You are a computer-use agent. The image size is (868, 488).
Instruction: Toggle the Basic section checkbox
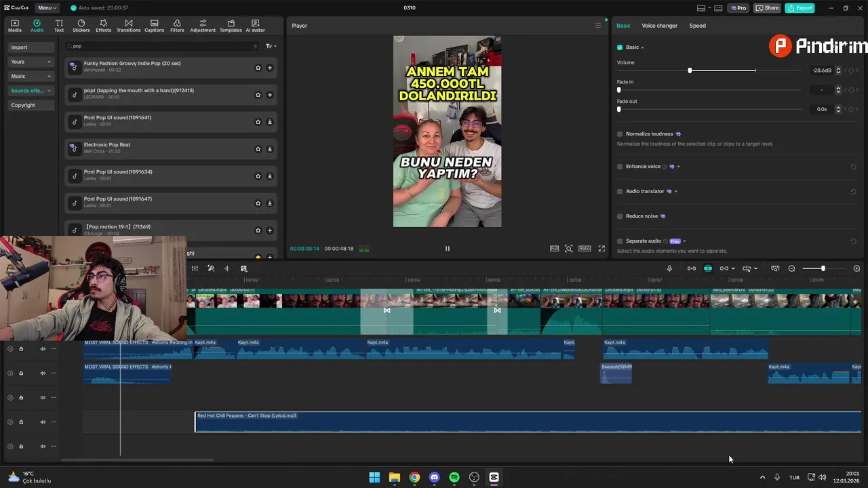point(620,47)
